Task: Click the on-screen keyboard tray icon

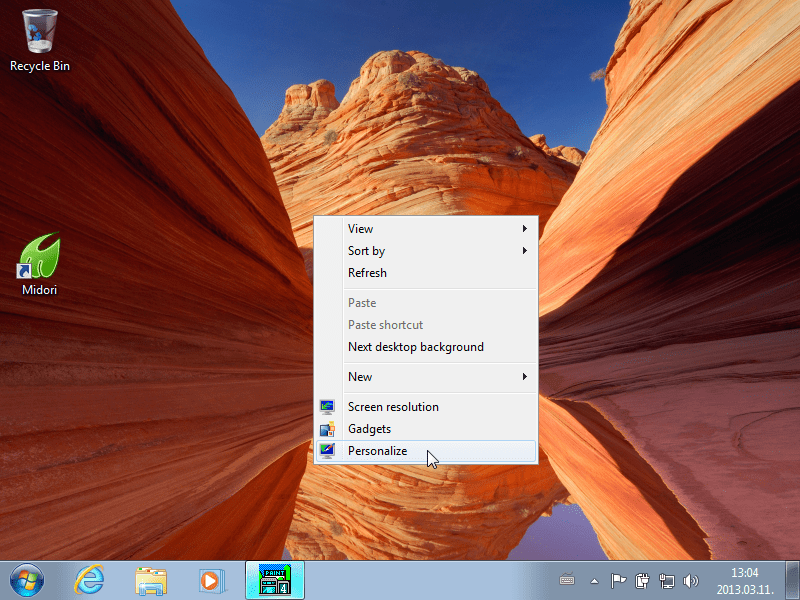Action: coord(567,580)
